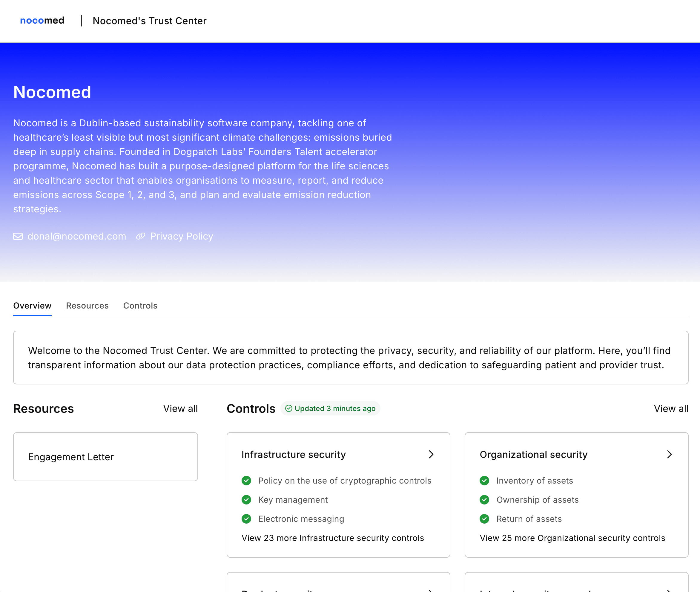Click green check next to cryptographic controls policy
Screen dimensions: 700x592
(246, 481)
